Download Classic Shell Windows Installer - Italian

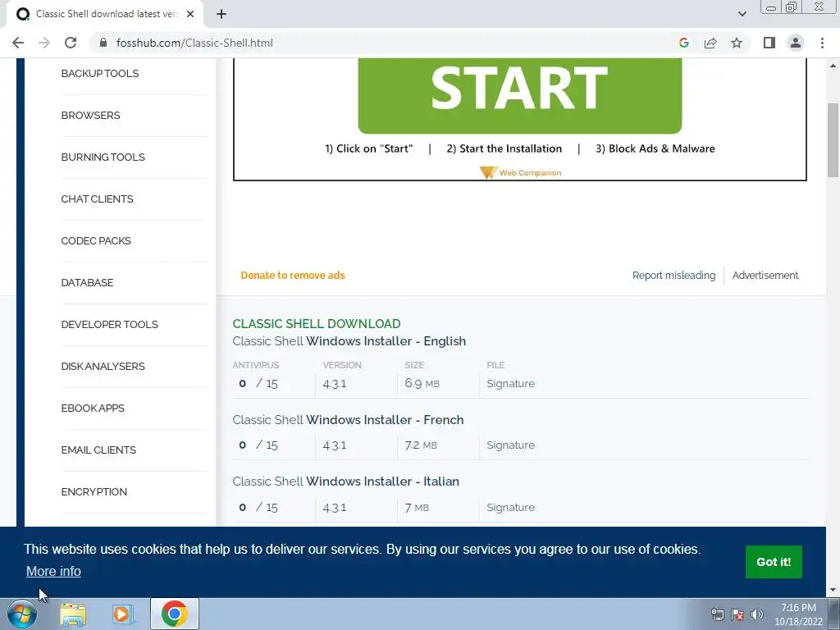(x=345, y=481)
